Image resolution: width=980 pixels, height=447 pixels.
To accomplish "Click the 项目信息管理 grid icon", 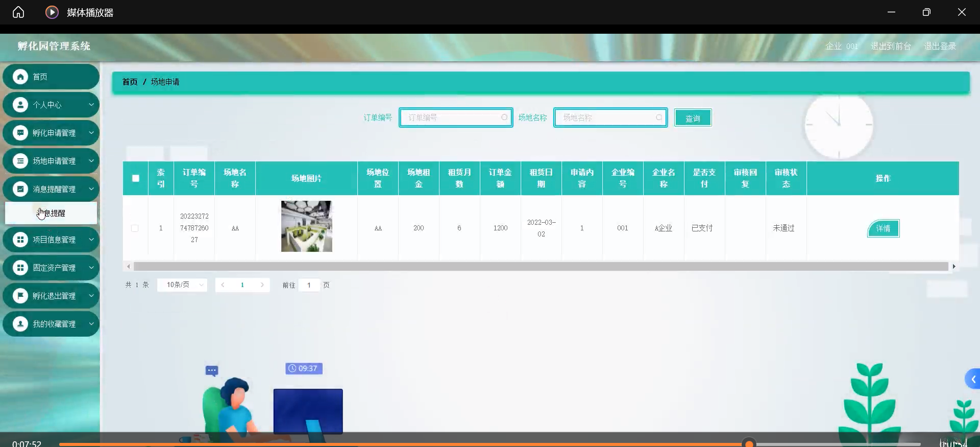I will (x=20, y=240).
